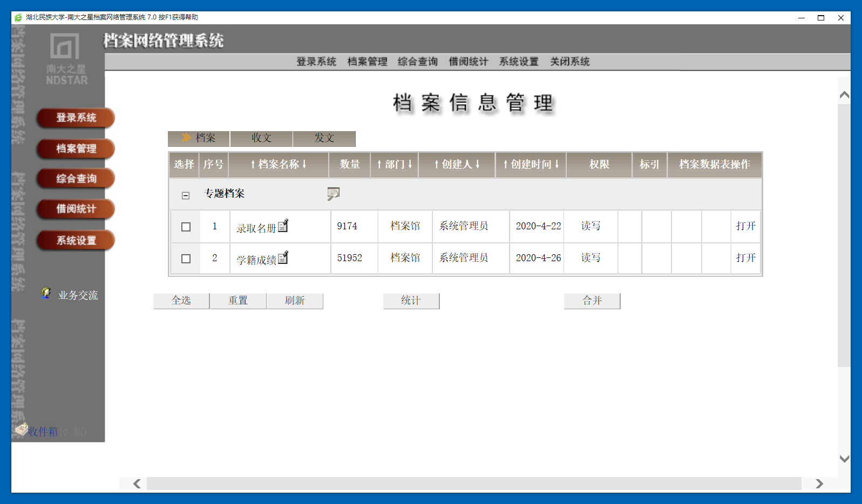Screen dimensions: 862x504
Task: Open 综合查询 in the top menu bar
Action: point(417,62)
